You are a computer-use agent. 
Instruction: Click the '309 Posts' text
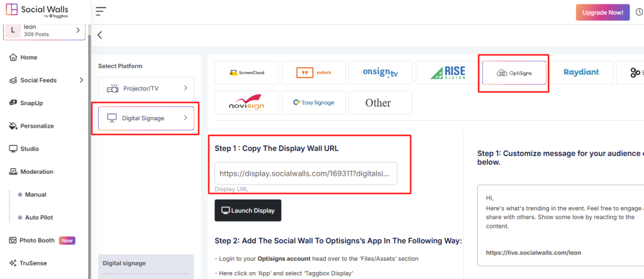[x=36, y=35]
